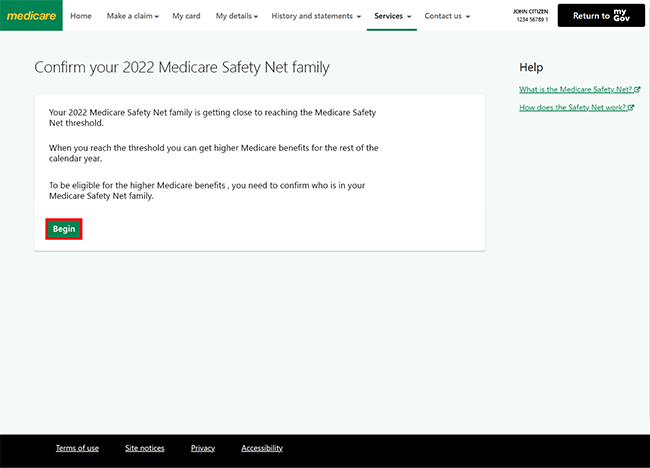This screenshot has width=650, height=468.
Task: Click the Return to myGov button
Action: tap(601, 15)
